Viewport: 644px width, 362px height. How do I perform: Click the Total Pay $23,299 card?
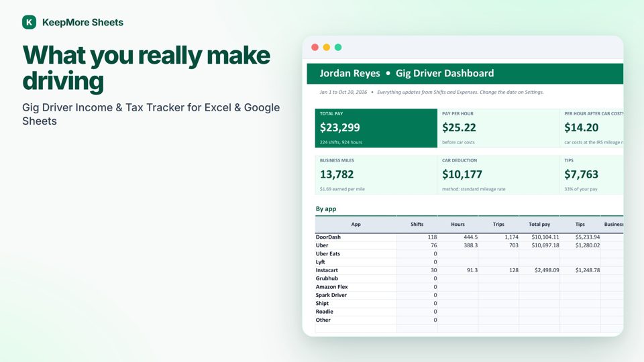(376, 128)
